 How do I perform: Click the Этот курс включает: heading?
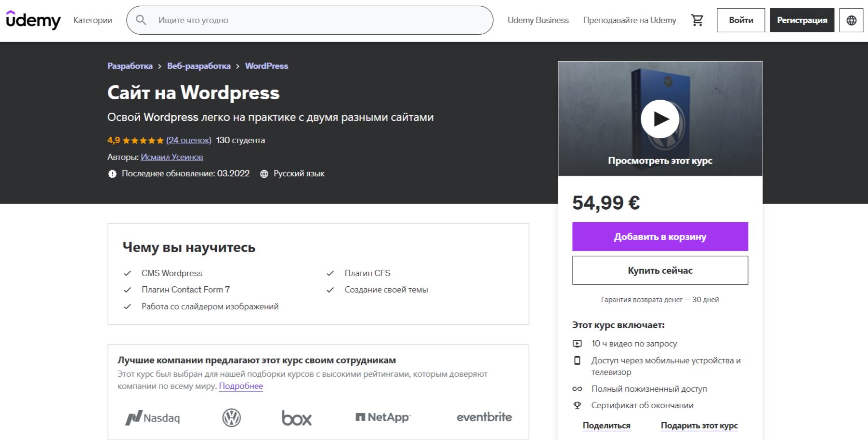coord(618,325)
